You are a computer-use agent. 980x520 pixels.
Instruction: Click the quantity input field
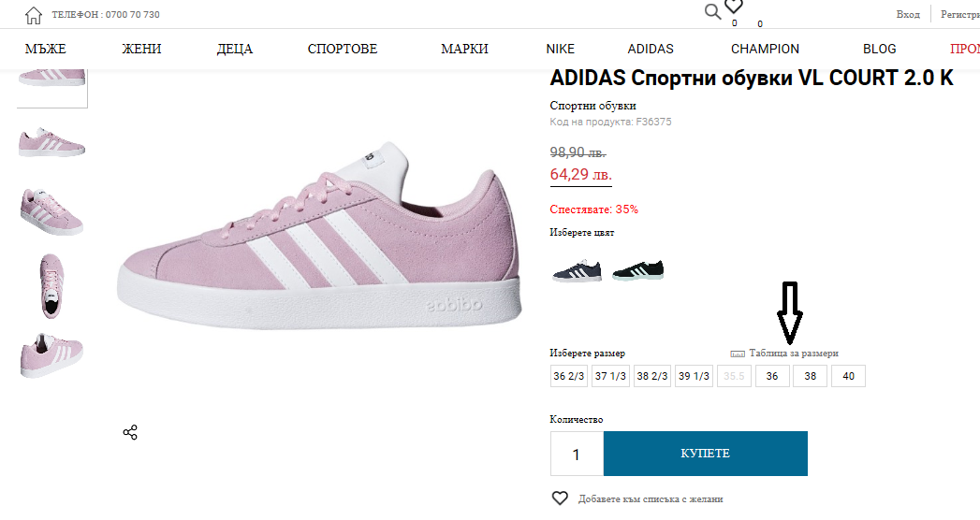tap(576, 455)
